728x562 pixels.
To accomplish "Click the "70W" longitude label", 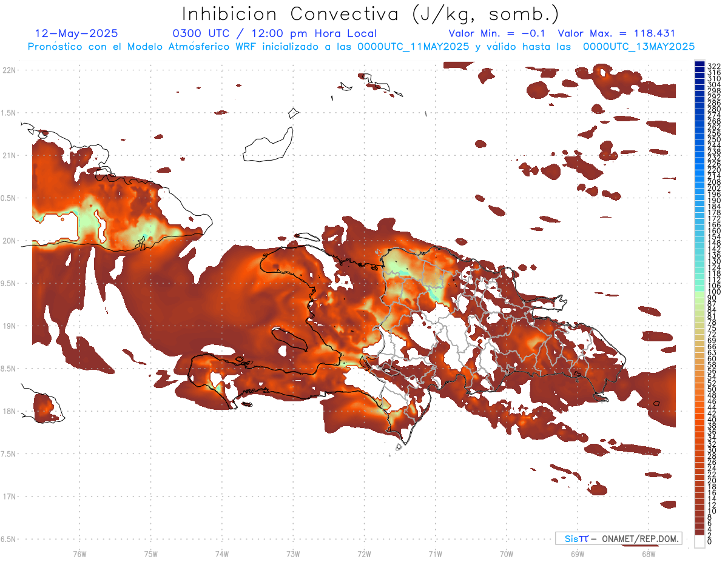I will coord(506,553).
